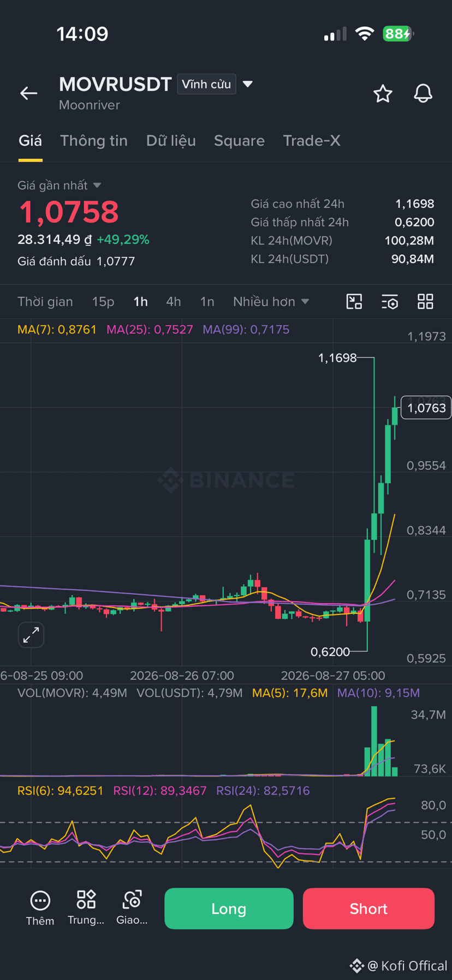The width and height of the screenshot is (452, 980).
Task: Select the 4h timeframe
Action: point(174,302)
